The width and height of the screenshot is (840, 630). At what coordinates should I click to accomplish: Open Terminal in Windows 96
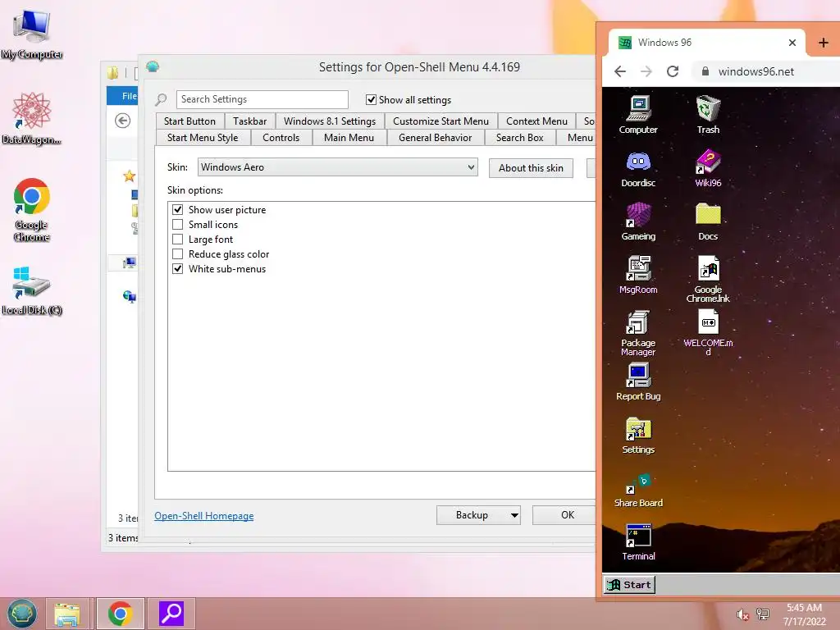[x=638, y=542]
